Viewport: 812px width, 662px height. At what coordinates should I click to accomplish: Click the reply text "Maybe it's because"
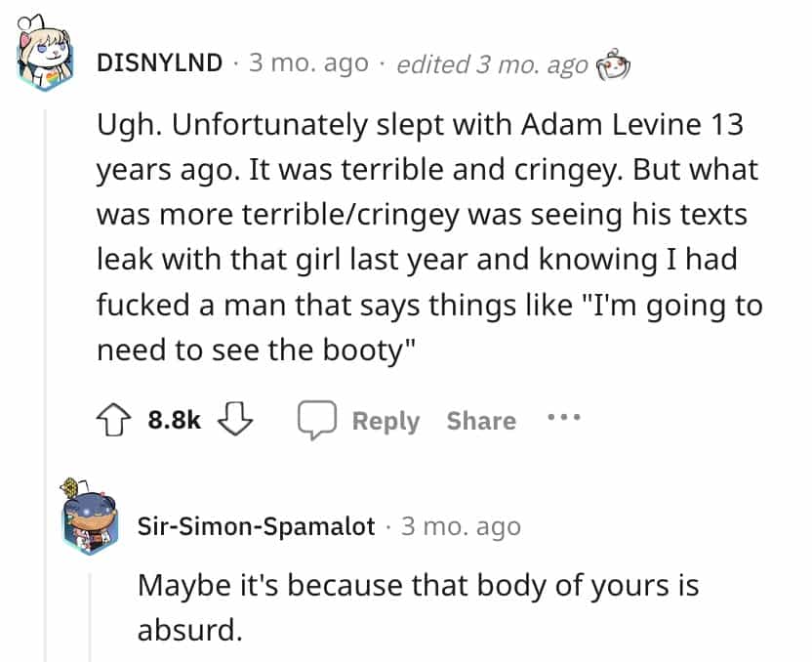coord(419,586)
